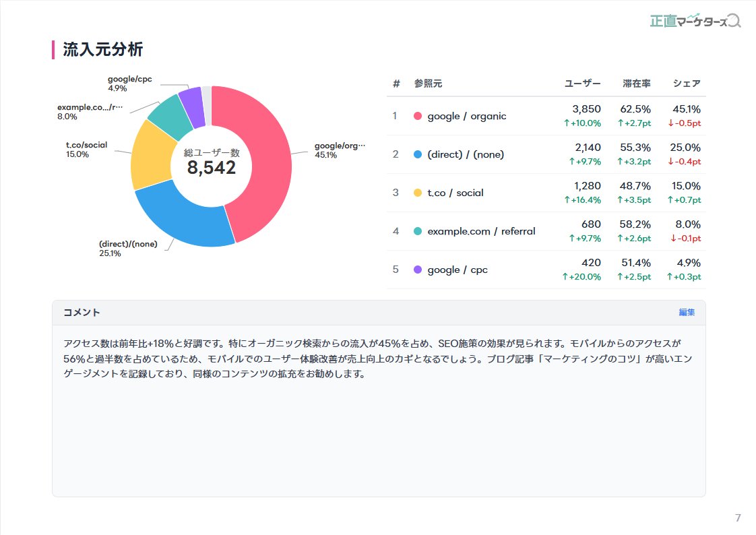Click the 58.2% stay rate value
The height and width of the screenshot is (535, 756).
(x=635, y=224)
